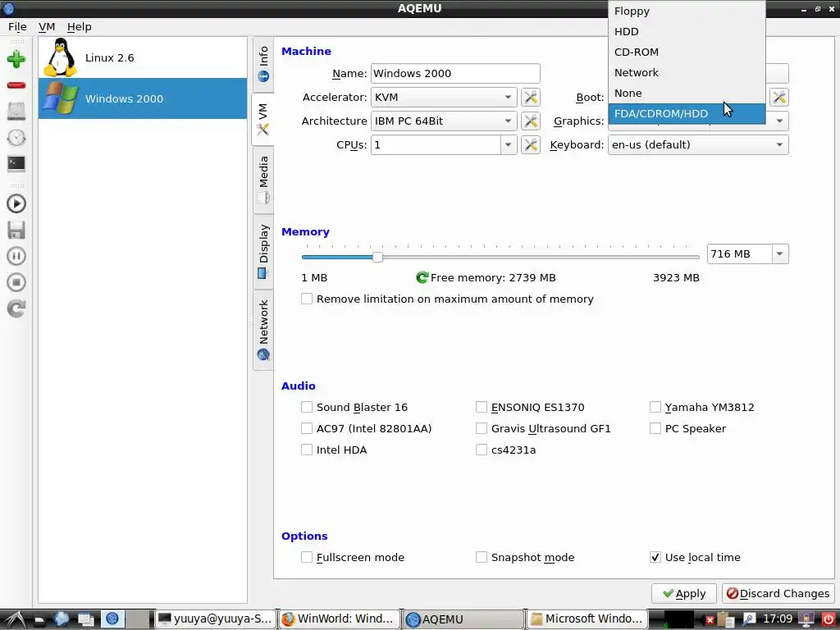This screenshot has width=840, height=630.
Task: Open Architecture settings wrench icon
Action: [531, 121]
